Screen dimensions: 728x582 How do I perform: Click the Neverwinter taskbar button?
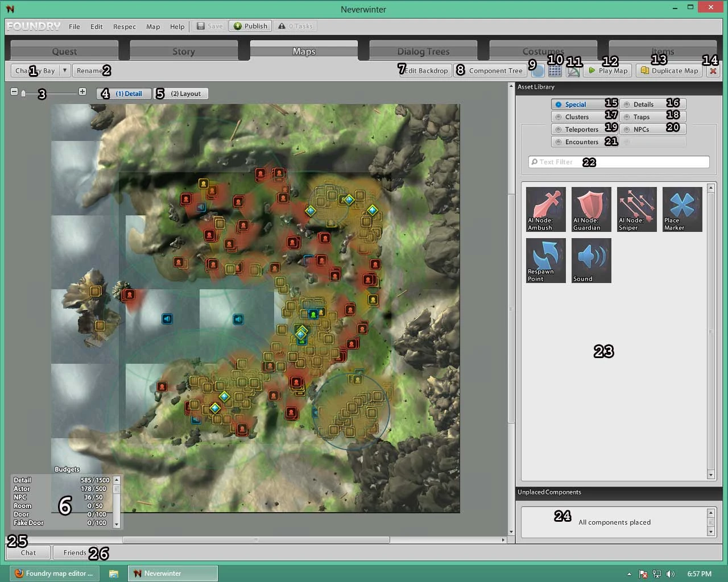coord(173,573)
